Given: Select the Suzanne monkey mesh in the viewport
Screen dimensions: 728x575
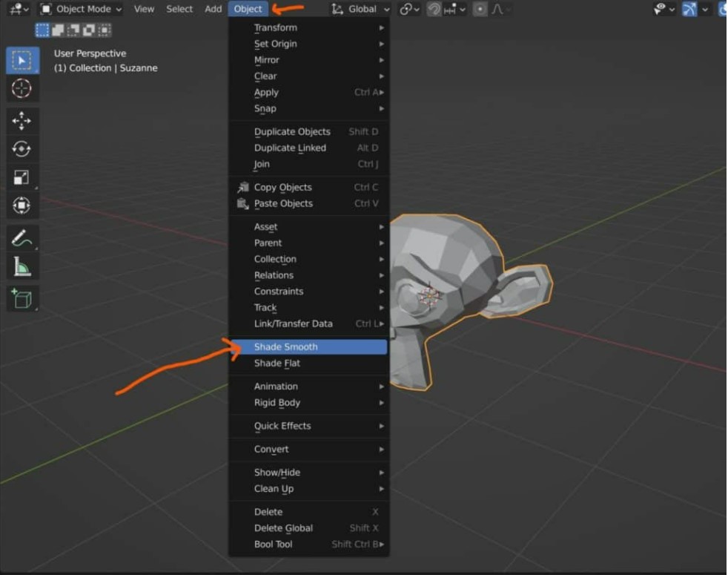Looking at the screenshot, I should (460, 282).
